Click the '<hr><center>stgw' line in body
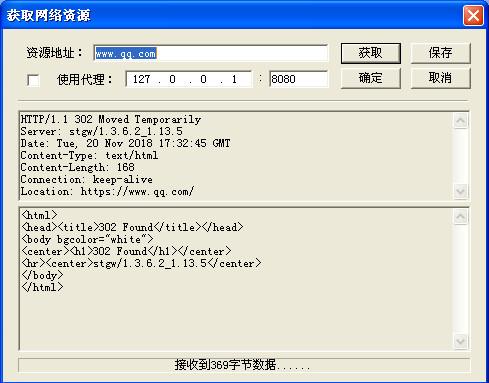 point(142,263)
